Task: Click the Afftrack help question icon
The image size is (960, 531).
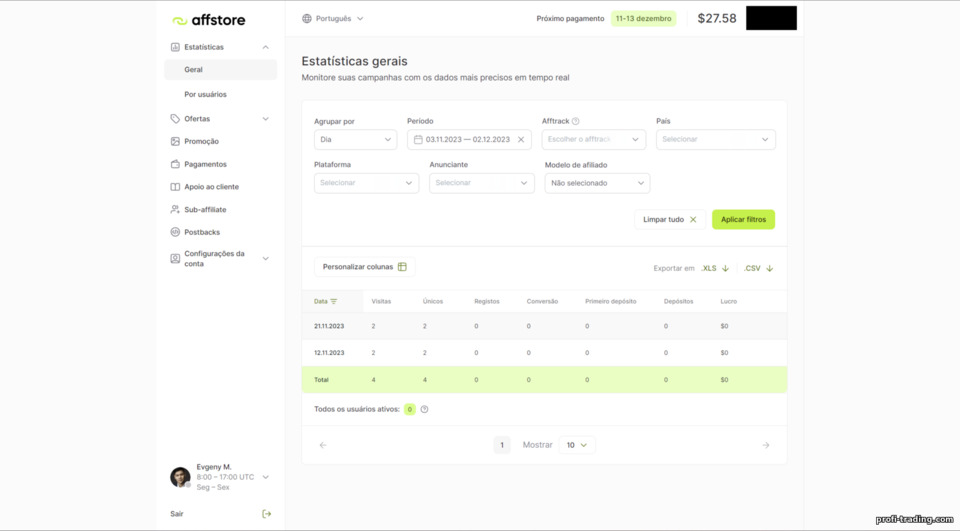Action: [576, 121]
